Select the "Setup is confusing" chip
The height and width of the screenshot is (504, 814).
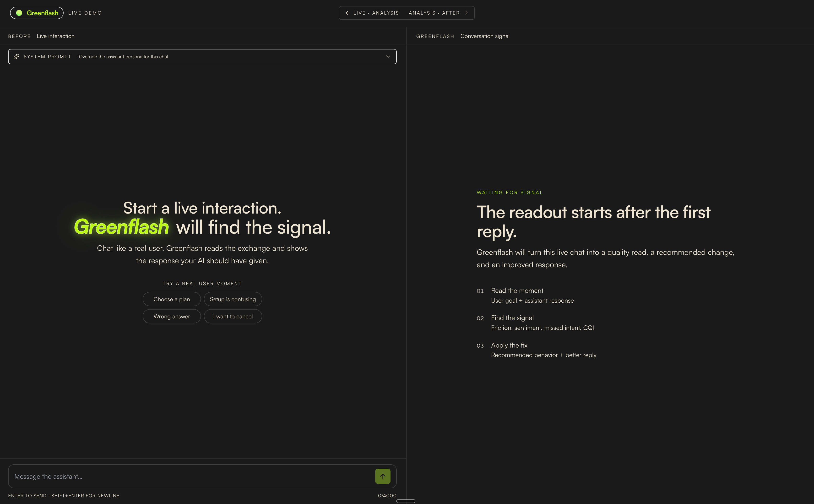point(233,299)
